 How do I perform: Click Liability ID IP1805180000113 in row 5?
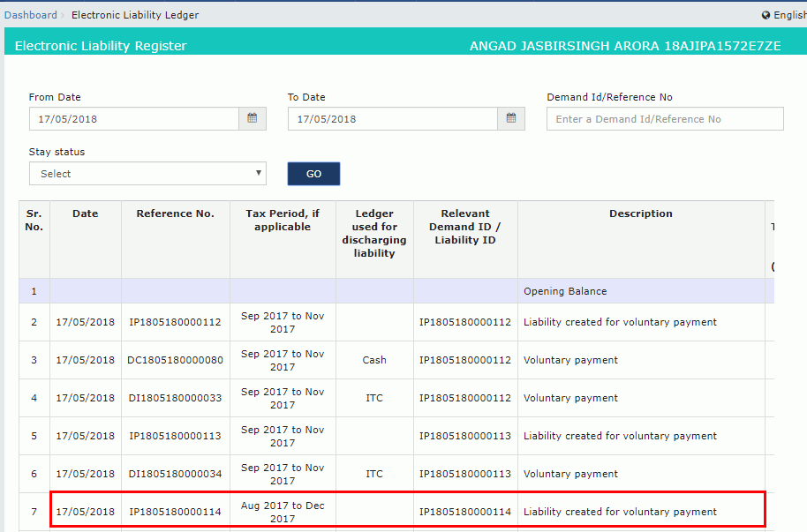tap(464, 436)
